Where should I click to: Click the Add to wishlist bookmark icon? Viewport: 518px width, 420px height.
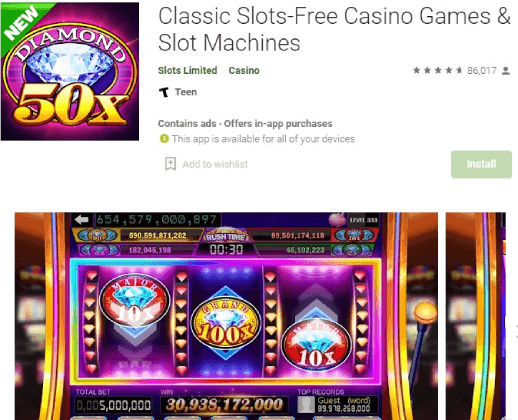tap(170, 164)
